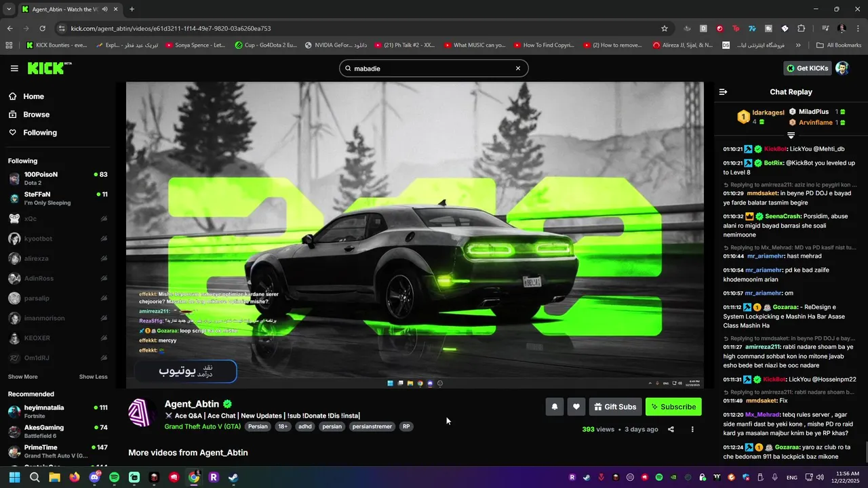Expand following list with Show More
The width and height of the screenshot is (868, 488).
coord(23,377)
